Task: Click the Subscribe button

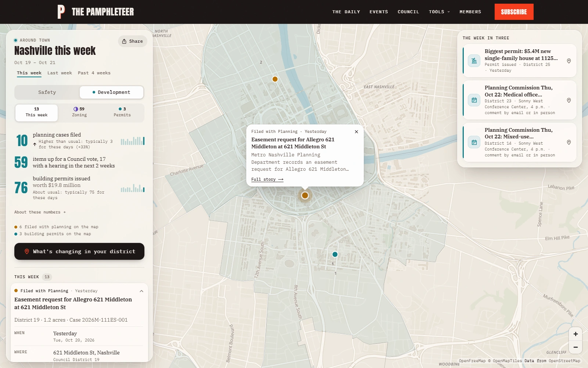Action: pos(514,12)
